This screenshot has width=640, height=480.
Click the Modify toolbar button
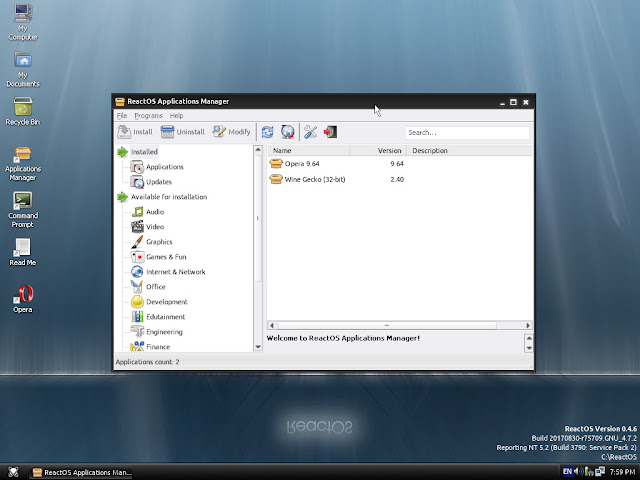point(231,132)
